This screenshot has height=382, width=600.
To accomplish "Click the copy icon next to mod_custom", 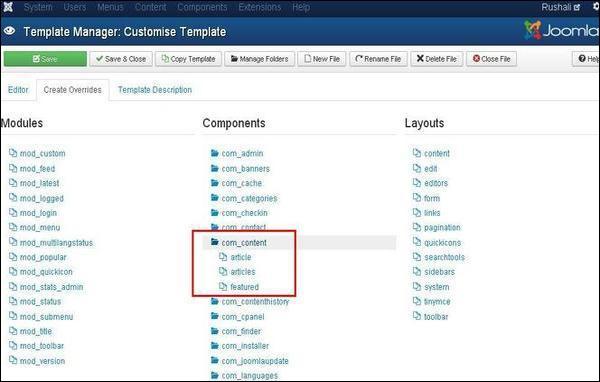I will pos(13,153).
